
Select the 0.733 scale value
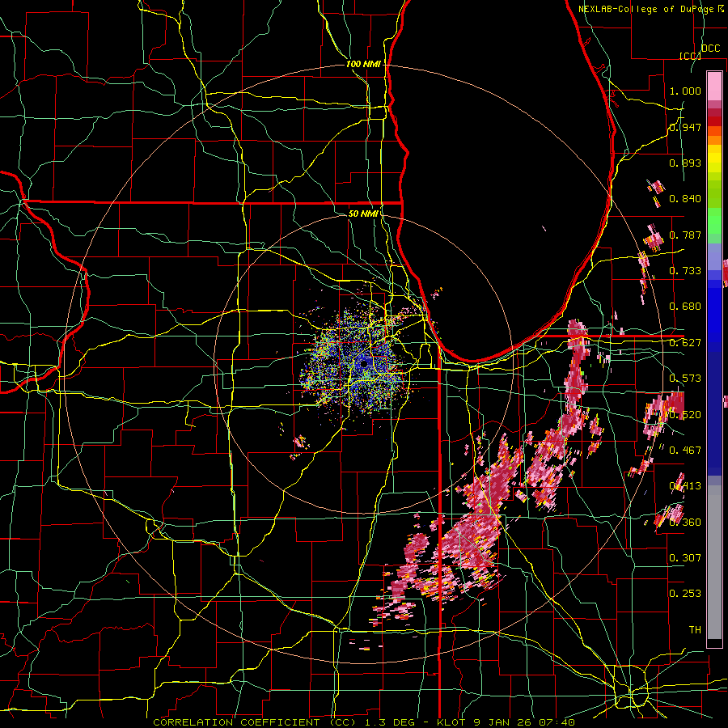click(685, 271)
